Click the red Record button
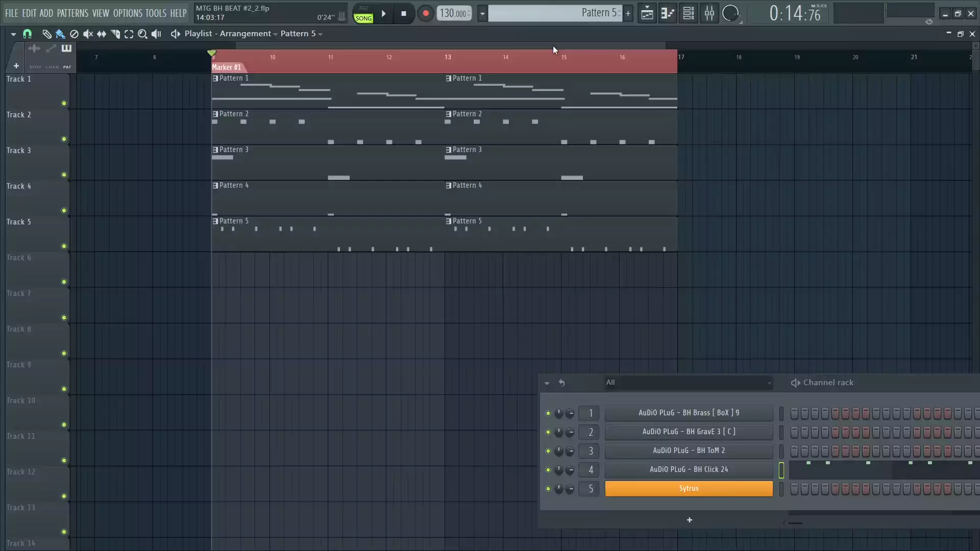 click(x=426, y=14)
